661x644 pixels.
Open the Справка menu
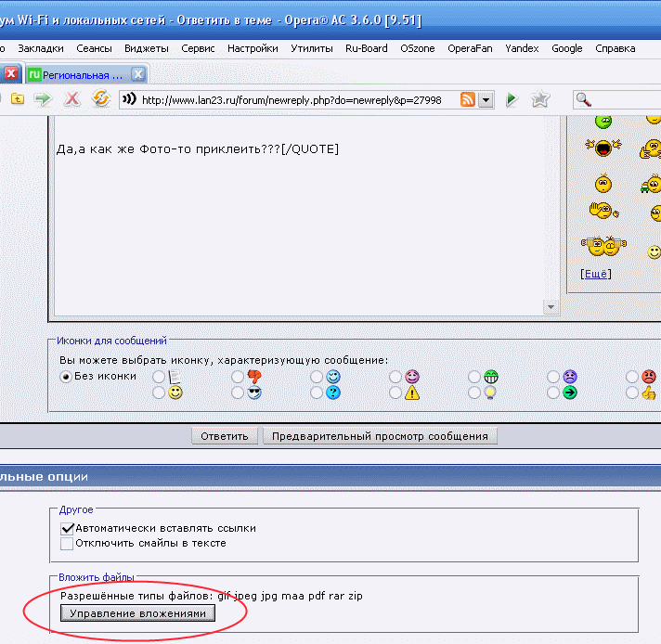pos(616,48)
